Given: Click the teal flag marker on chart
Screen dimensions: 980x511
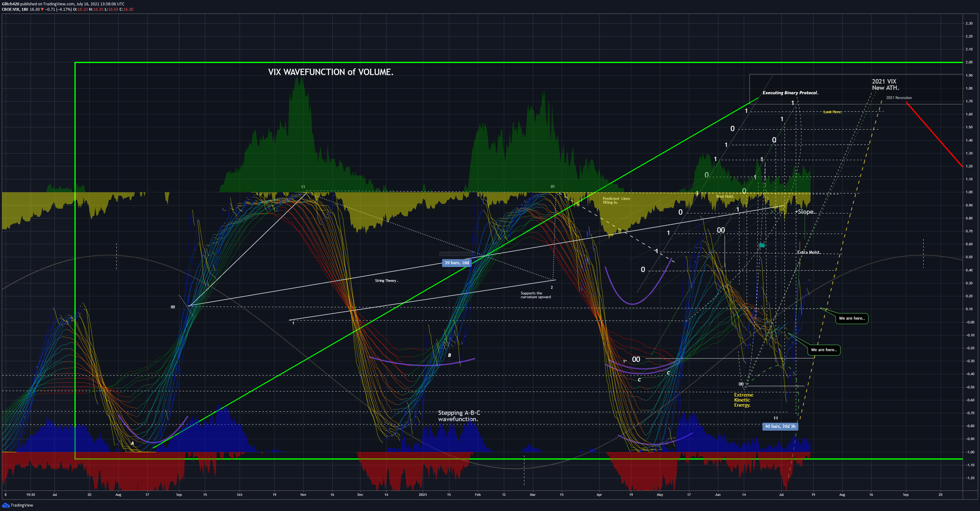Looking at the screenshot, I should click(762, 245).
